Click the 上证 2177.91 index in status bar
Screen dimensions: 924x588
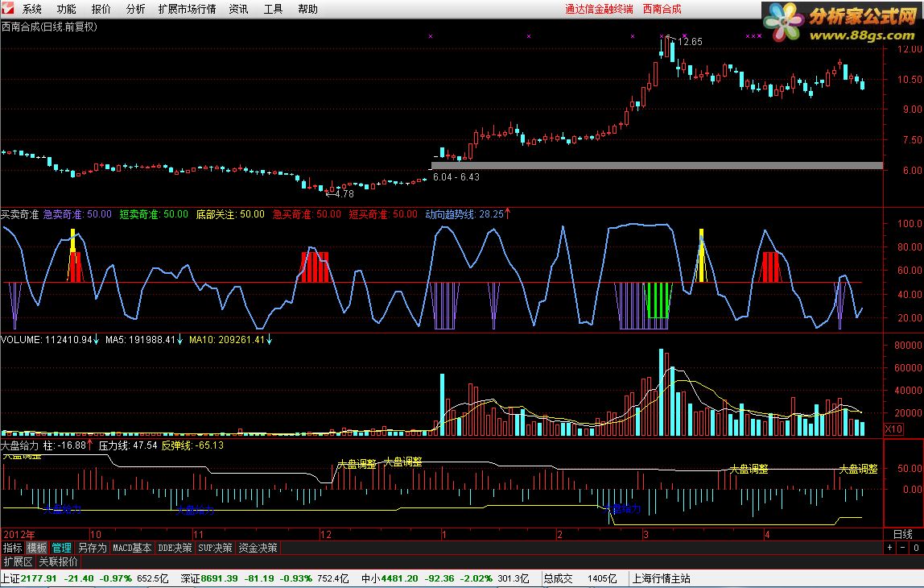click(x=30, y=578)
